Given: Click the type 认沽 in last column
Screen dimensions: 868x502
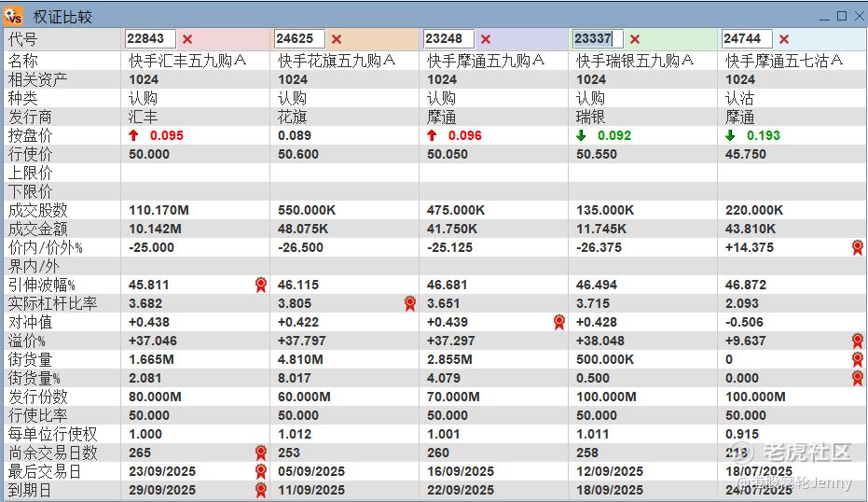Looking at the screenshot, I should pyautogui.click(x=739, y=98).
